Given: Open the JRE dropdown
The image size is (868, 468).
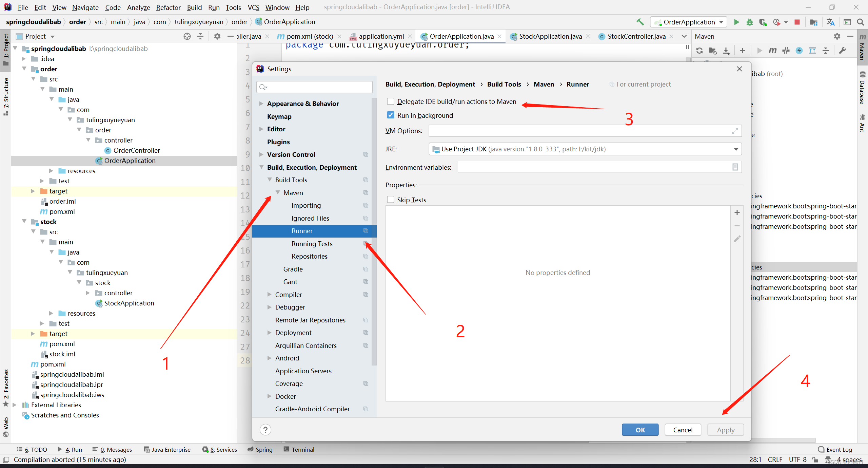Looking at the screenshot, I should tap(736, 149).
